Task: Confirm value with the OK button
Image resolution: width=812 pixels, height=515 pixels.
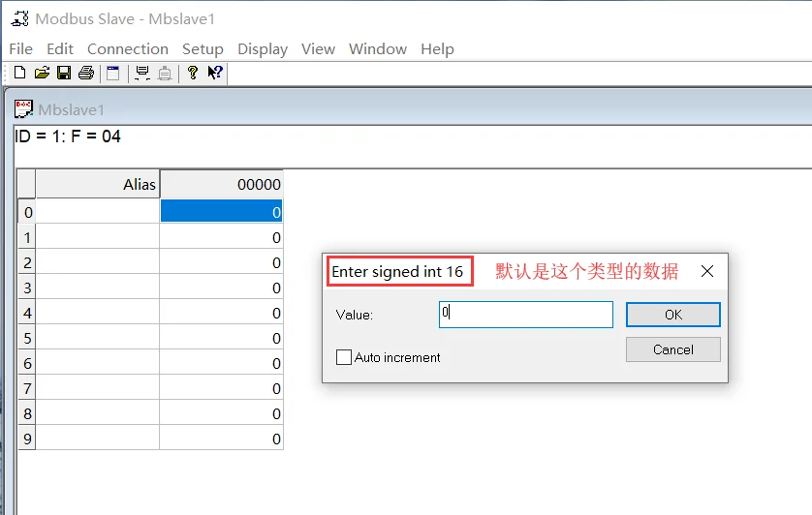Action: [x=672, y=315]
